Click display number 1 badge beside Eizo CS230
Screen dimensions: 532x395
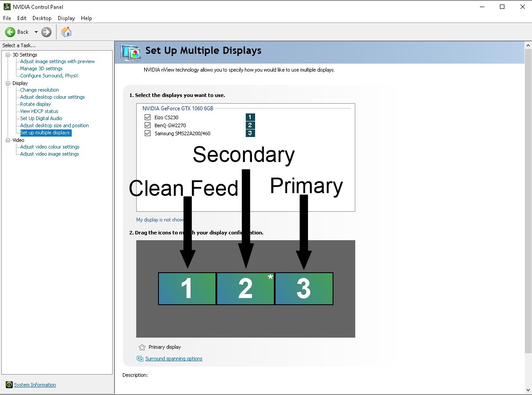coord(250,117)
